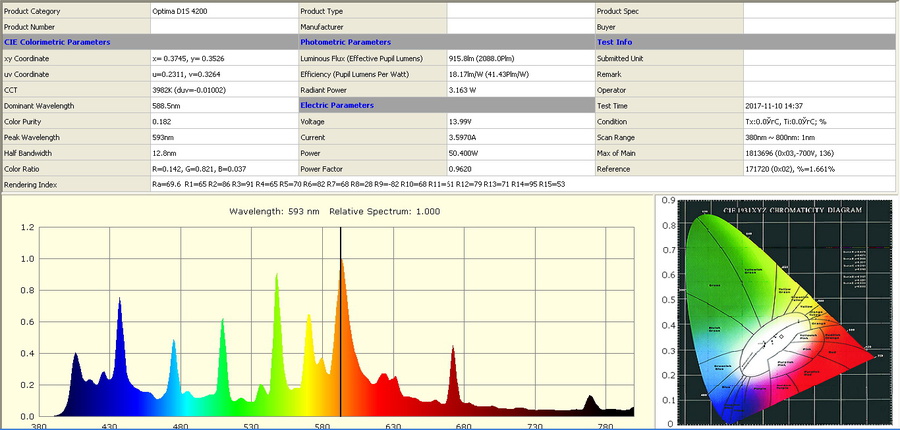Click the 'Product Spec' label
This screenshot has height=430, width=900.
tap(618, 11)
